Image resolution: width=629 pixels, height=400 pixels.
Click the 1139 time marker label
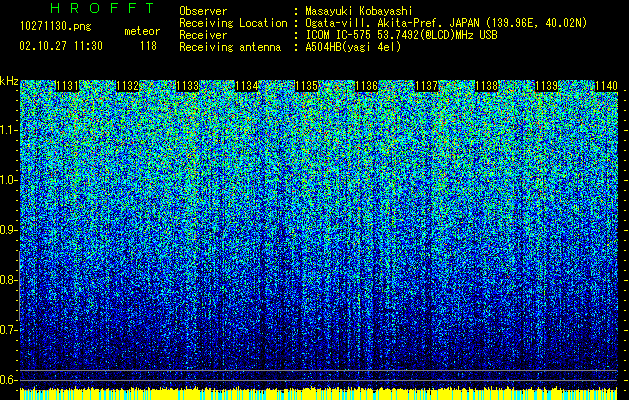[547, 86]
